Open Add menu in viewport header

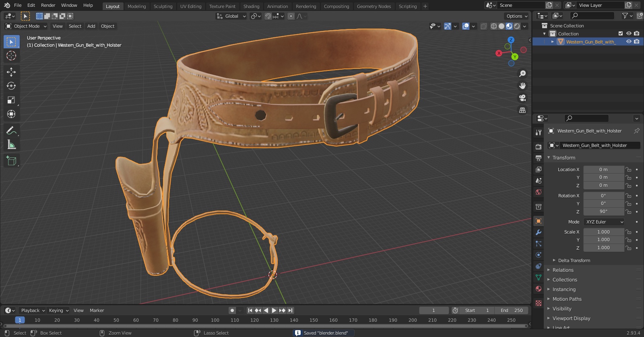click(x=91, y=26)
